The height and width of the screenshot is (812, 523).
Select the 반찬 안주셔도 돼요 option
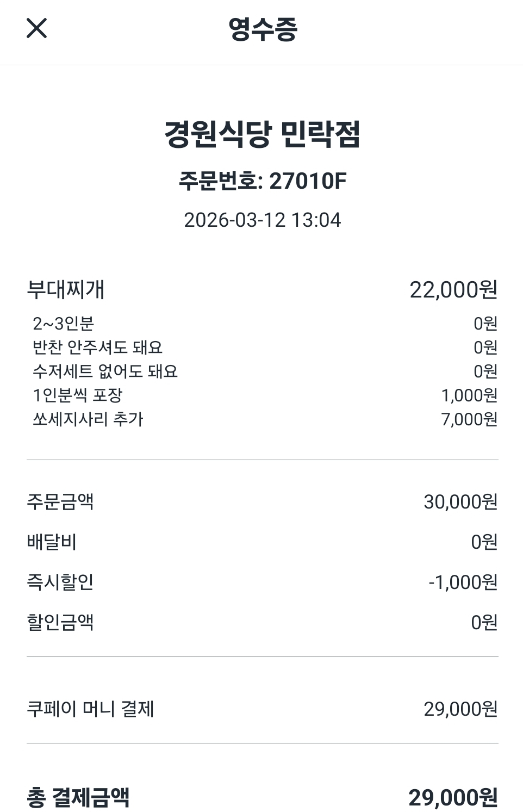97,348
